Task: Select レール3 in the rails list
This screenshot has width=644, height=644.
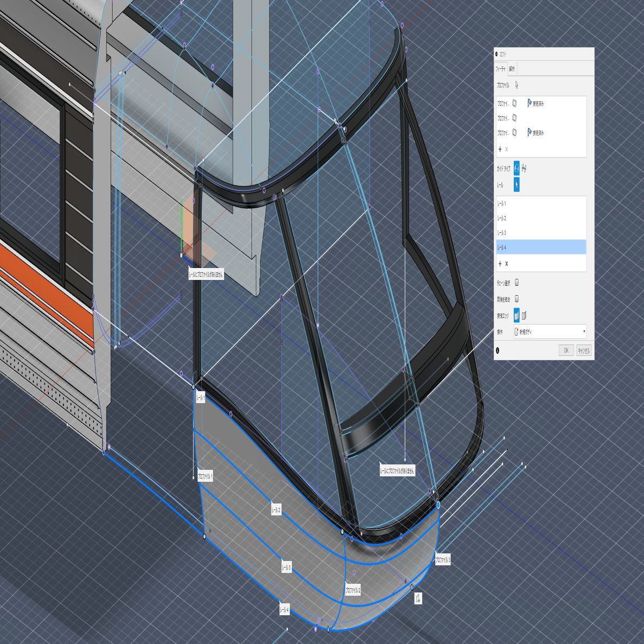Action: [x=541, y=233]
